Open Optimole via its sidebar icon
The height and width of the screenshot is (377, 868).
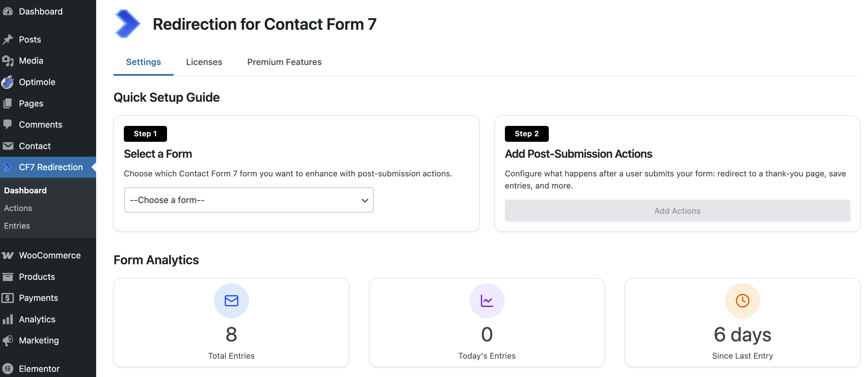click(8, 82)
